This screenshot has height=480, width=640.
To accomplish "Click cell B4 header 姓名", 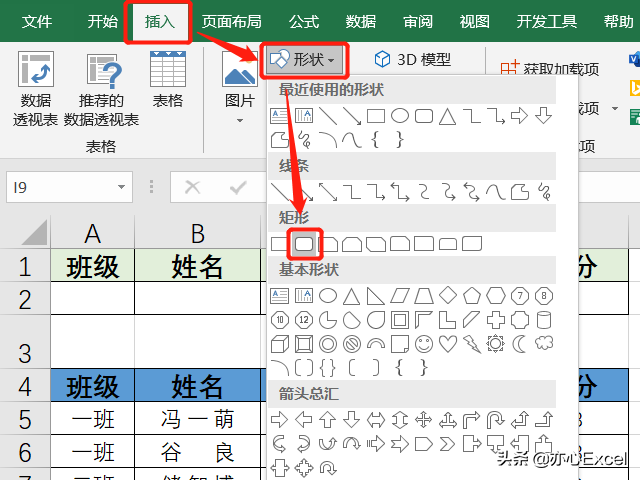I will tap(198, 385).
